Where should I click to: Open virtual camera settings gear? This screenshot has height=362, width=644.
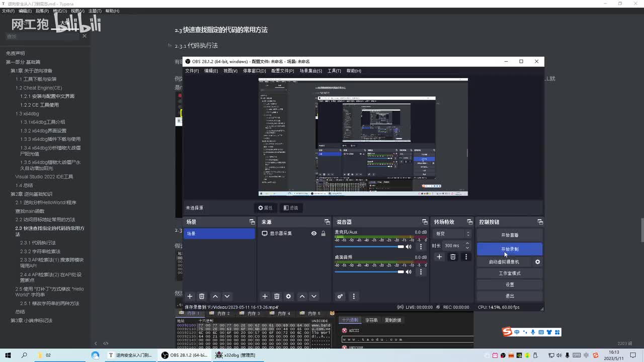[x=537, y=262]
